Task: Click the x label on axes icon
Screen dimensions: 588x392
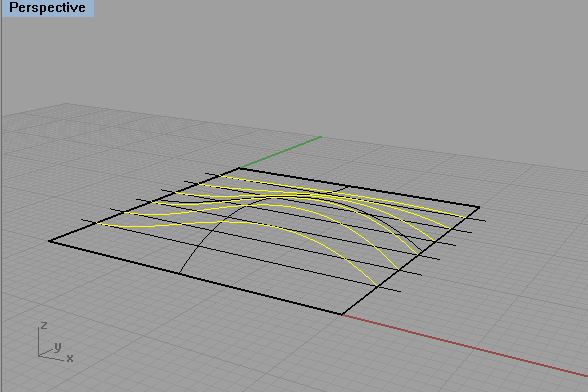Action: pyautogui.click(x=70, y=359)
